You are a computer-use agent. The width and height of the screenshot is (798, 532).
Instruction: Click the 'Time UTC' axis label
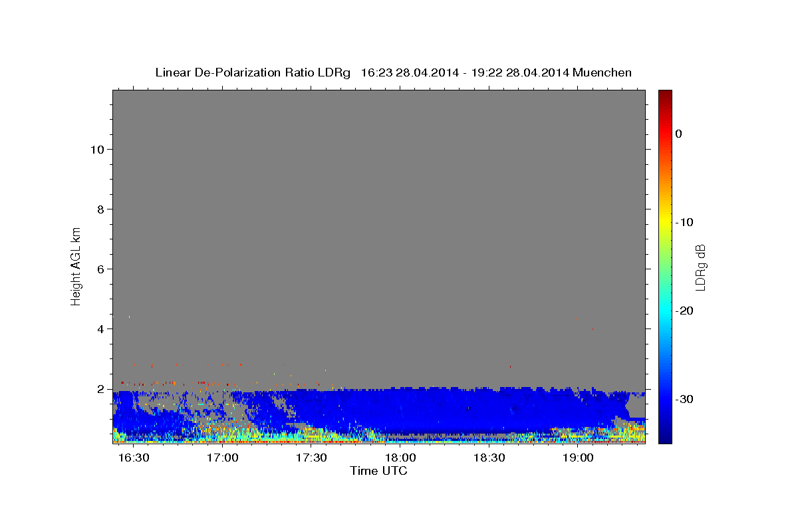click(x=378, y=471)
